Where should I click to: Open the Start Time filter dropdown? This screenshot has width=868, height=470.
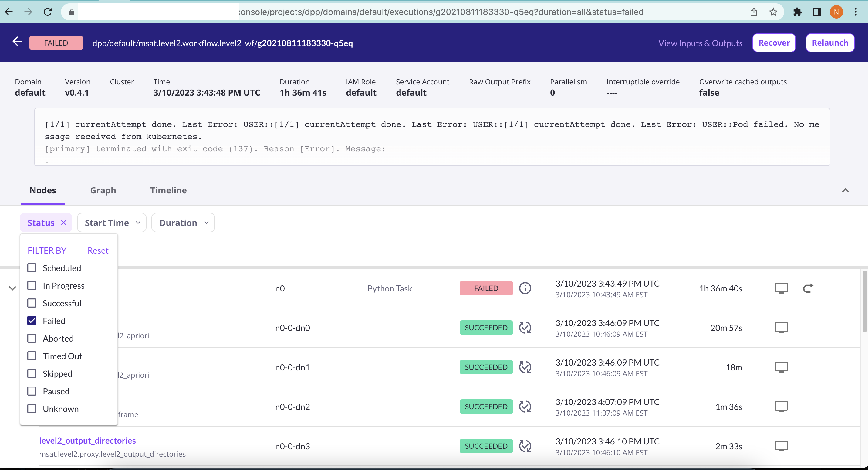tap(112, 223)
